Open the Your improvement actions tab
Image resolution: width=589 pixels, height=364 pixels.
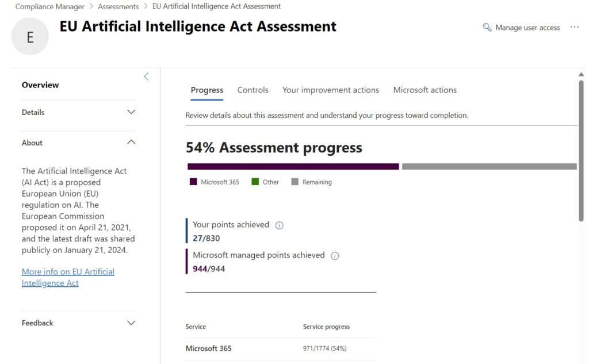tap(330, 90)
